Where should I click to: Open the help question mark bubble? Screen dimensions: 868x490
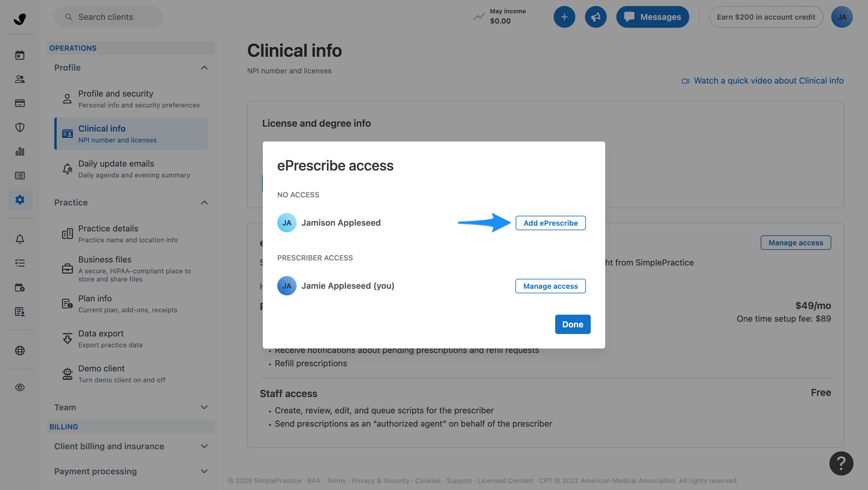(x=841, y=463)
